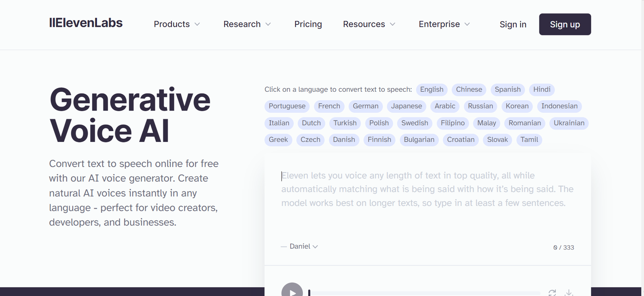
Task: Select Dutch language option
Action: pos(311,123)
